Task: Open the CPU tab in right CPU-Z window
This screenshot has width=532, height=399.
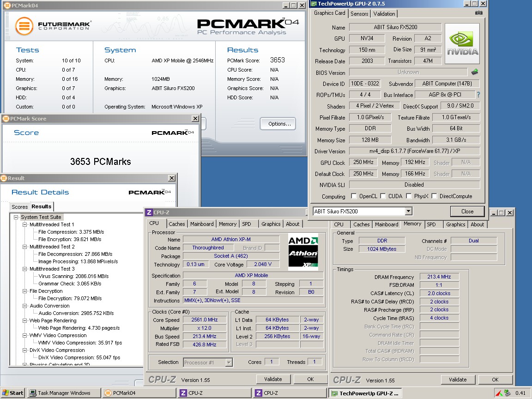Action: point(339,224)
